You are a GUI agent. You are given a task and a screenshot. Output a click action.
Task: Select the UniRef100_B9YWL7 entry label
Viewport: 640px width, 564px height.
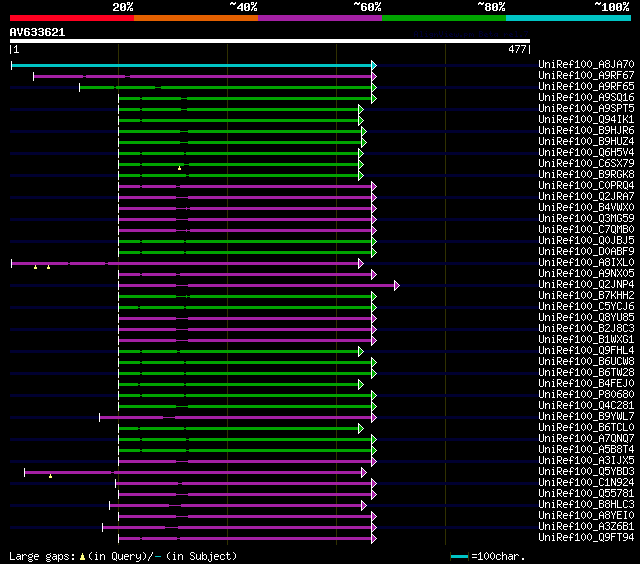(x=586, y=417)
